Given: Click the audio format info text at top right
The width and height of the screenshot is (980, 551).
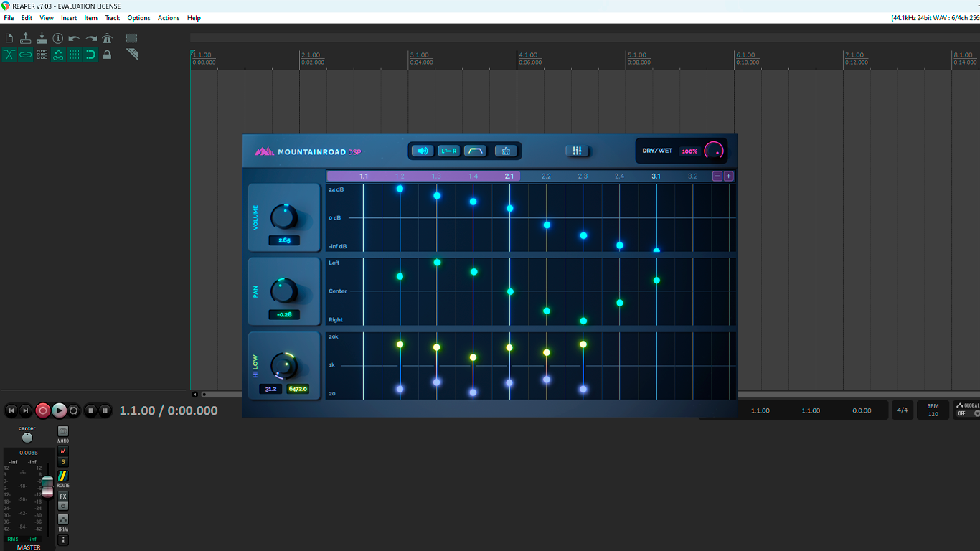Looking at the screenshot, I should [x=935, y=18].
